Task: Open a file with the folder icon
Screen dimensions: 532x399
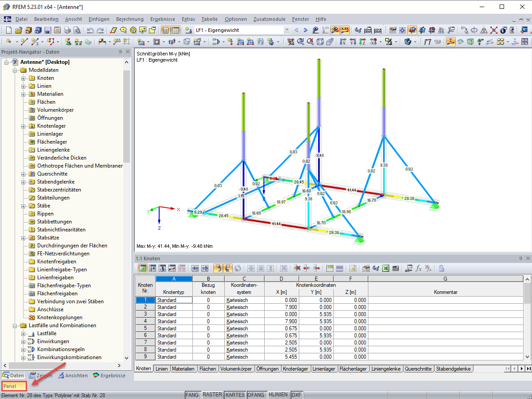Action: coord(18,30)
